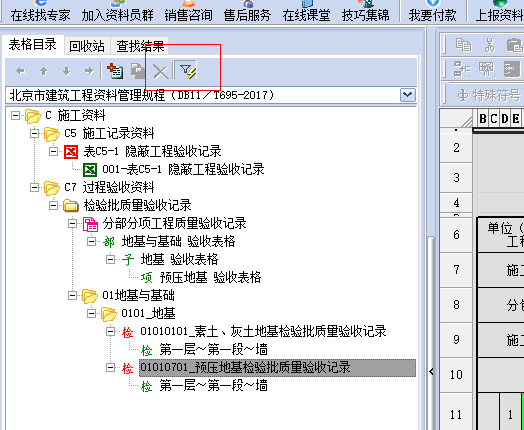Toggle the filter funnel with lightning icon

tap(188, 71)
